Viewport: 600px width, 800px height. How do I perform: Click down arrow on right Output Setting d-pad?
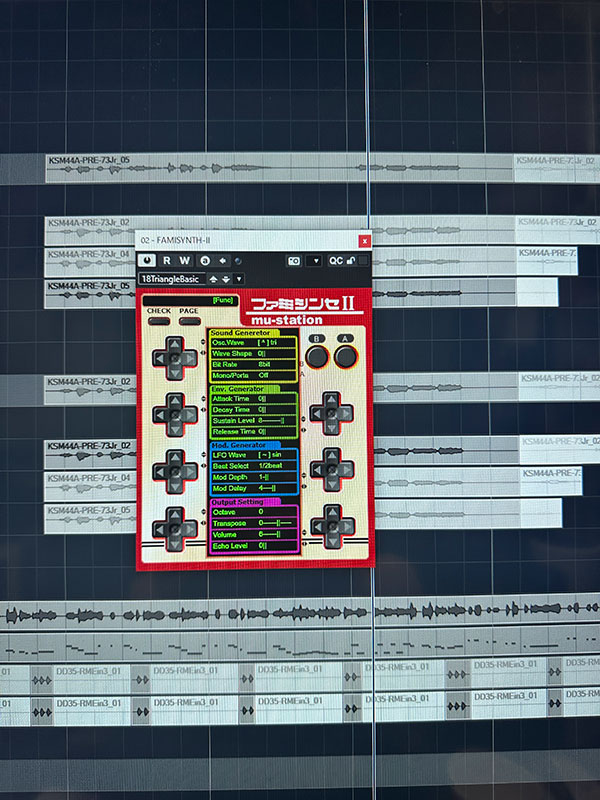point(332,541)
